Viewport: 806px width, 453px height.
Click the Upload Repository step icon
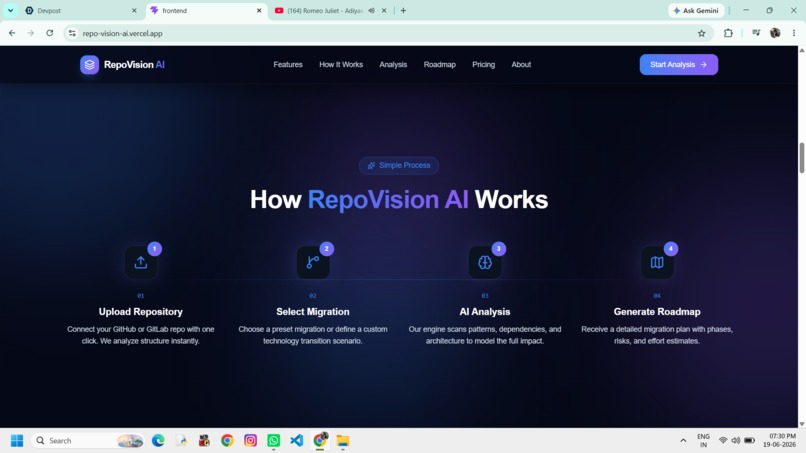[x=141, y=262]
